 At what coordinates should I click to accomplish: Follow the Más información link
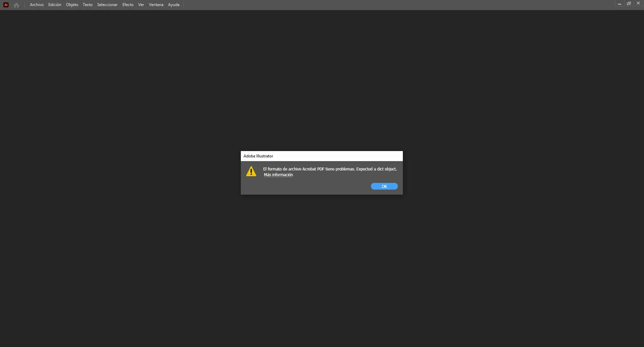click(x=278, y=175)
